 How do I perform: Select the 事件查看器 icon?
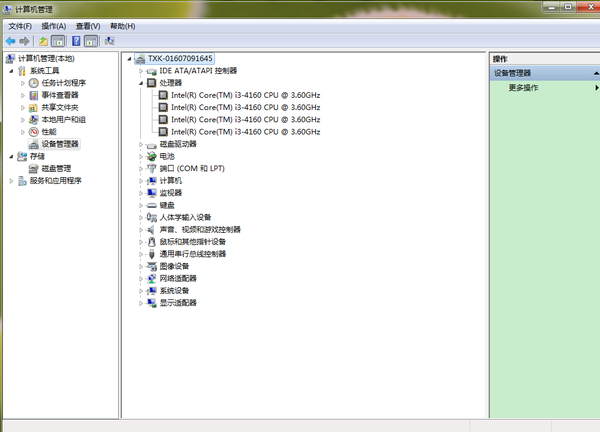point(34,95)
